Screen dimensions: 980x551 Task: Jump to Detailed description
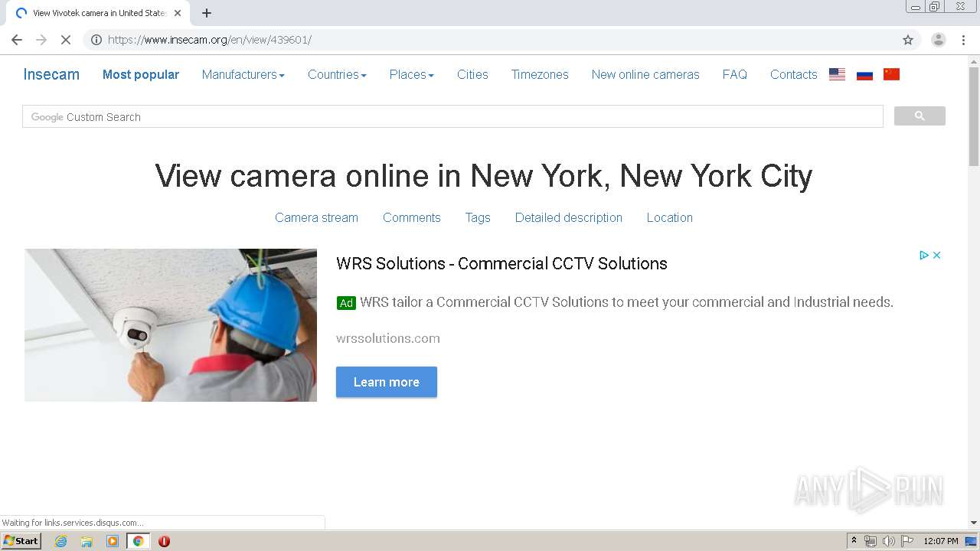(569, 217)
